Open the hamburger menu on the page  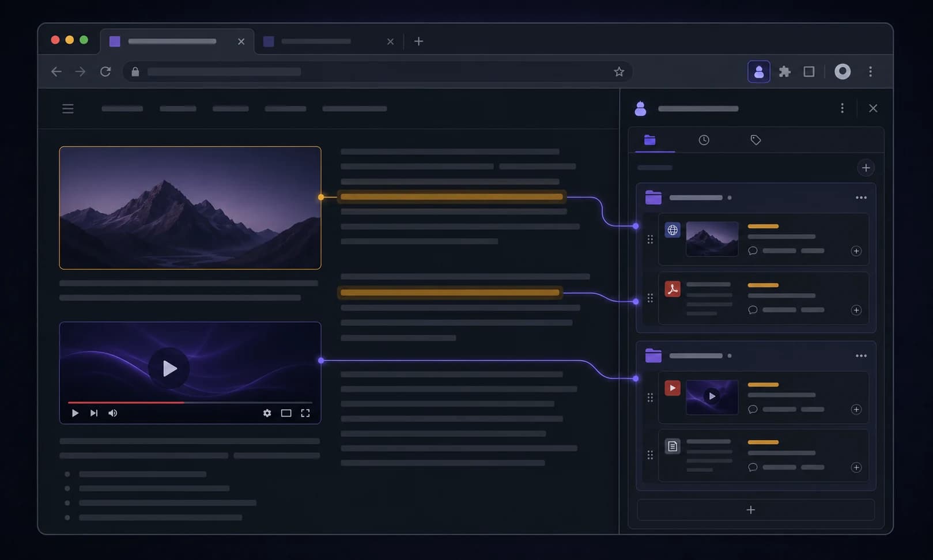click(68, 108)
